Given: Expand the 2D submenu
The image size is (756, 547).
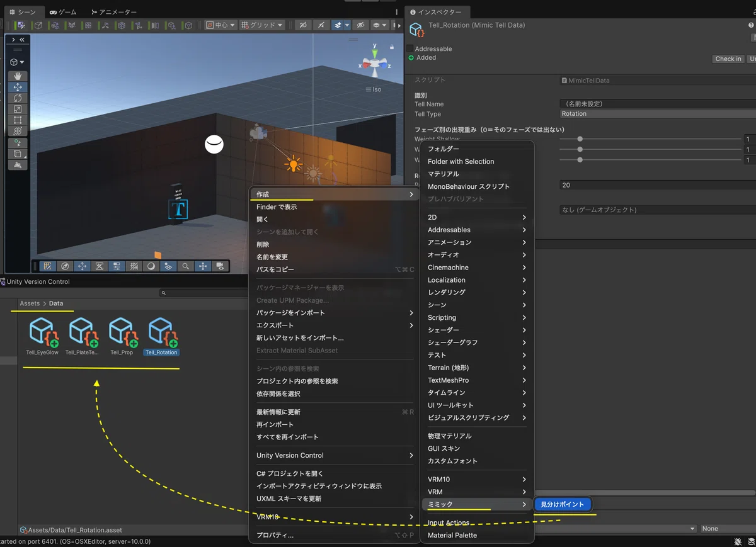Looking at the screenshot, I should click(476, 217).
